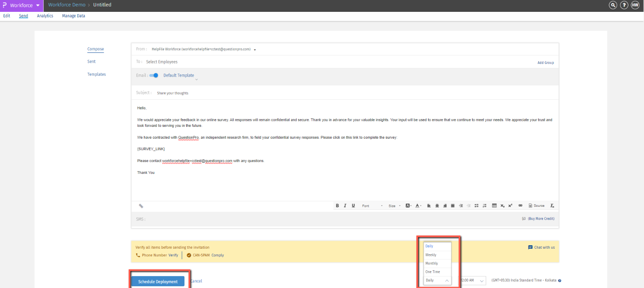The height and width of the screenshot is (288, 644).
Task: Click the Cancel link
Action: point(196,281)
